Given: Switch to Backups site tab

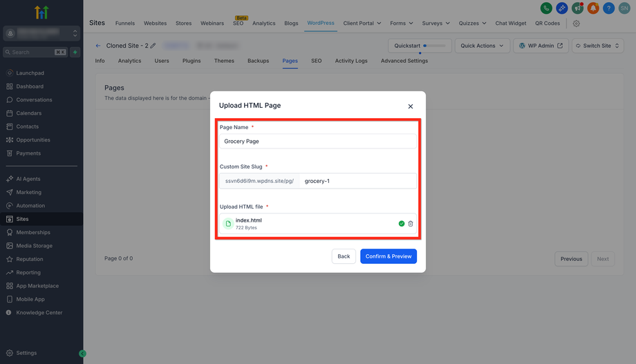Looking at the screenshot, I should [x=258, y=61].
